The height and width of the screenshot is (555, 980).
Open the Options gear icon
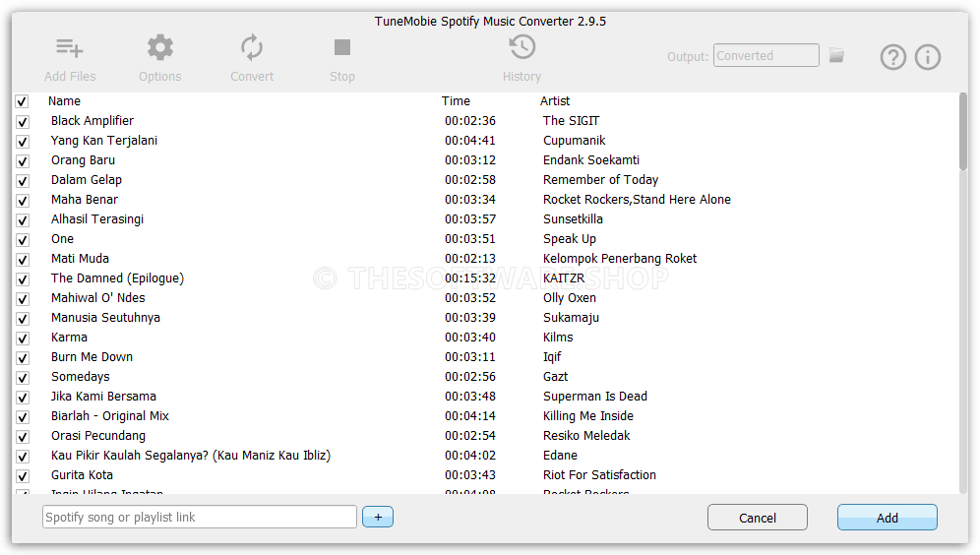pos(160,47)
